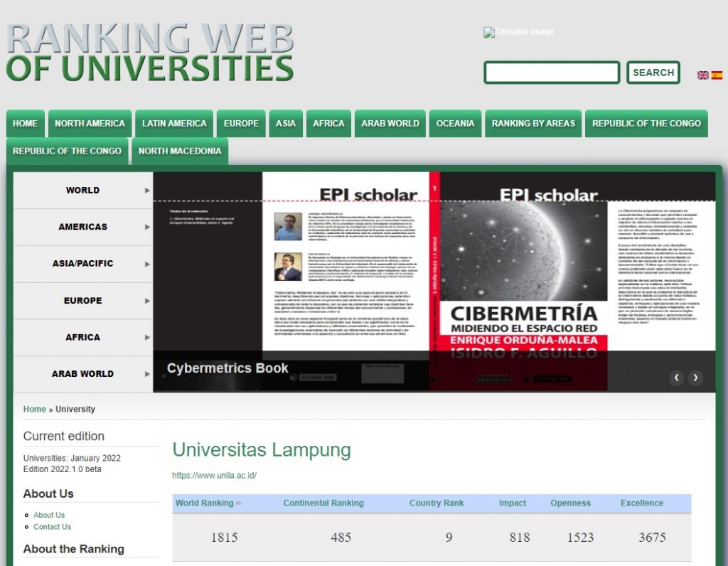Go to the previous slide in the banner
This screenshot has height=566, width=728.
(677, 378)
